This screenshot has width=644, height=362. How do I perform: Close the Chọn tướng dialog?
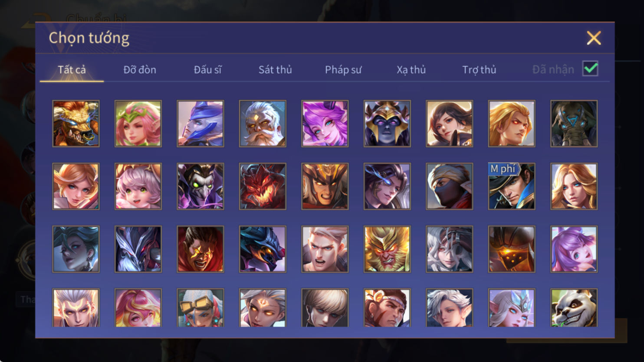click(594, 38)
